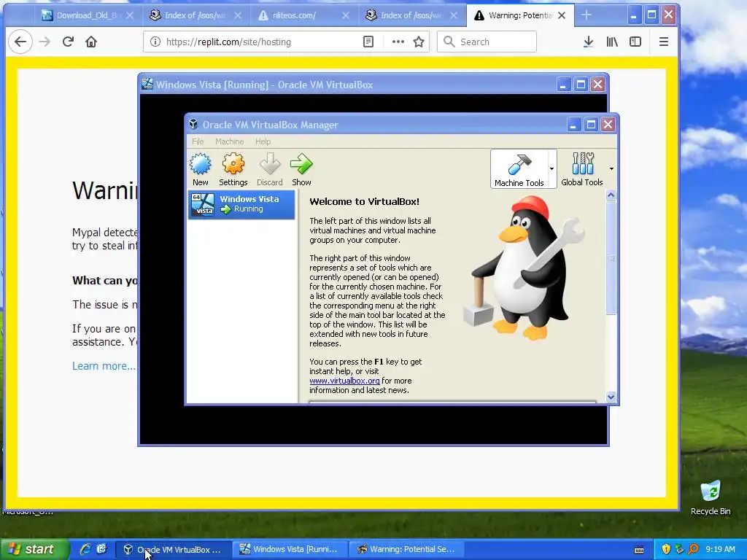The width and height of the screenshot is (747, 560).
Task: Click the "Welcome to VirtualBox!" heading
Action: [x=365, y=201]
